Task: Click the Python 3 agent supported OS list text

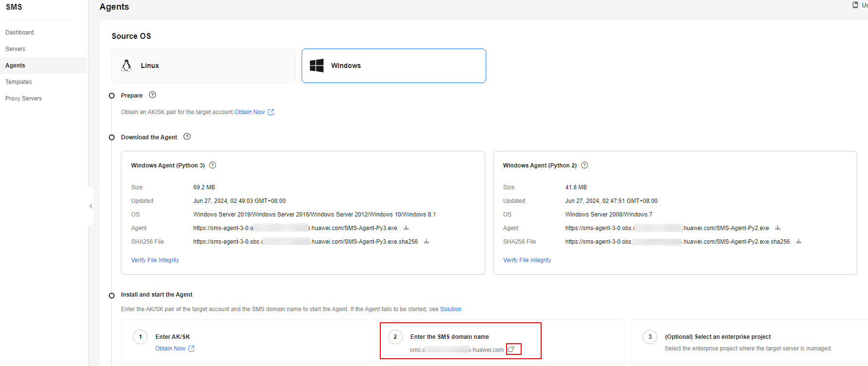Action: coord(314,215)
